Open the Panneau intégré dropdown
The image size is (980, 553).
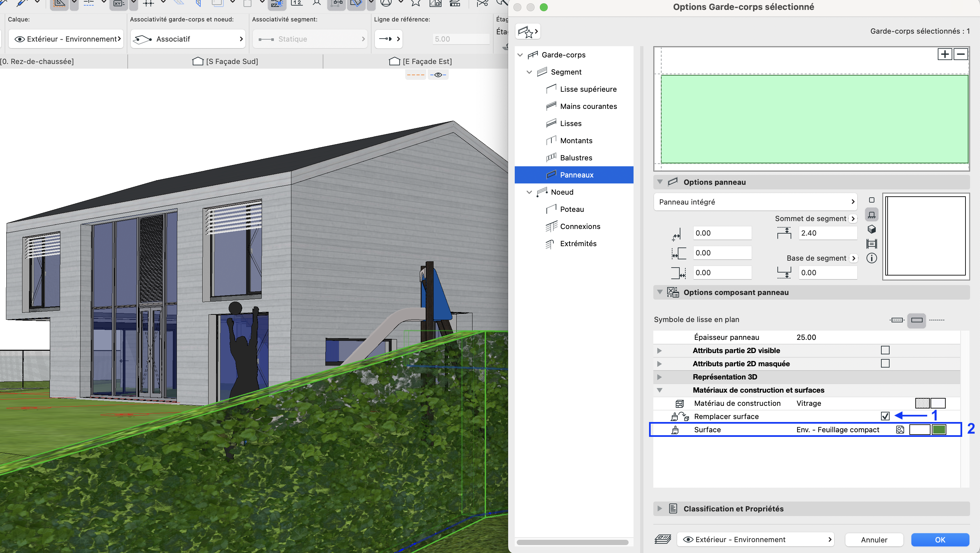(x=755, y=202)
